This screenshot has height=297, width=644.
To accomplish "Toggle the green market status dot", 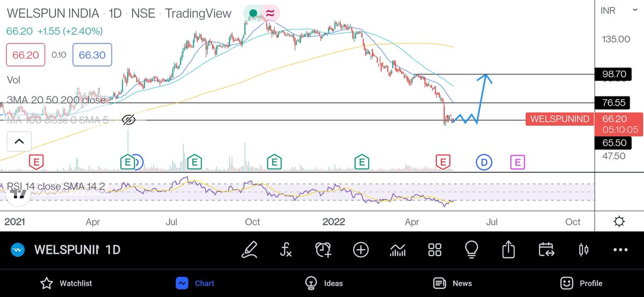I will pos(252,13).
